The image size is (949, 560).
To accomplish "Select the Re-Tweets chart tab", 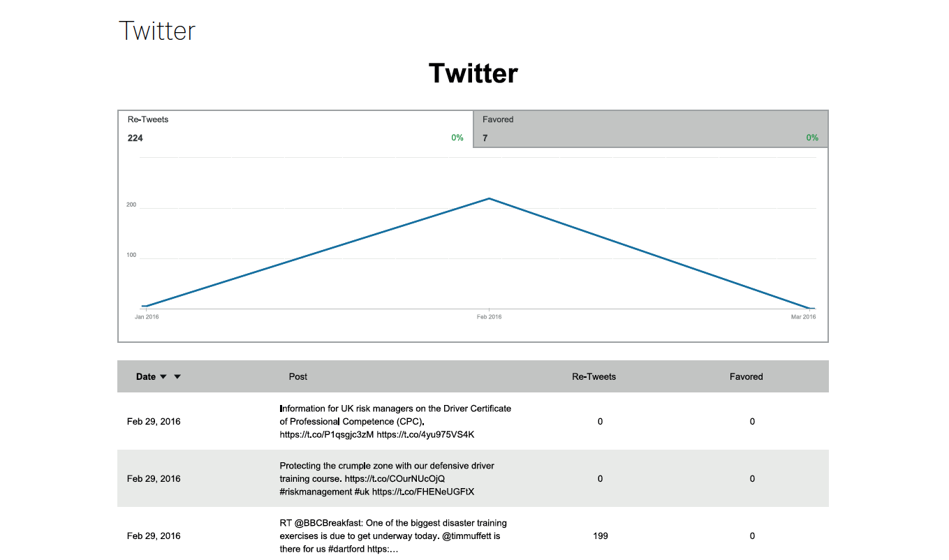I will [x=295, y=129].
